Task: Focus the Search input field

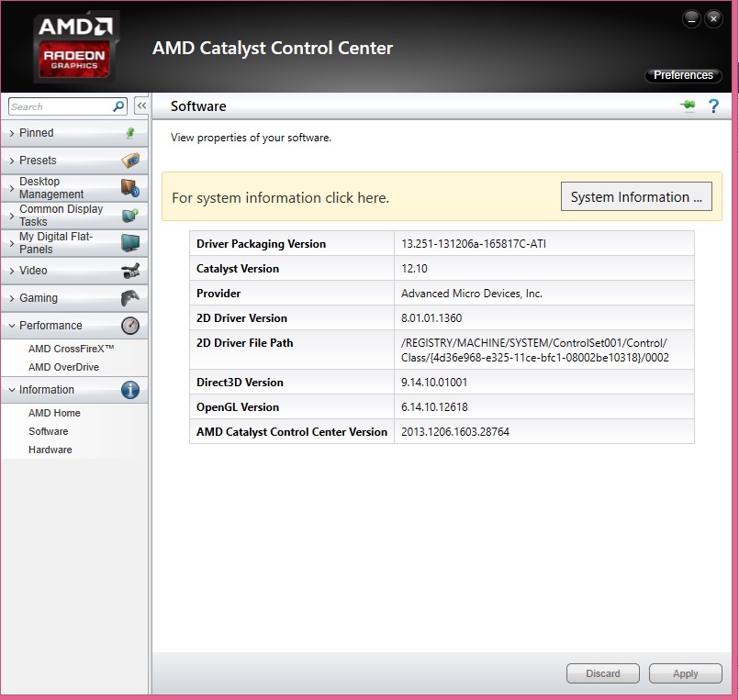Action: (x=61, y=106)
